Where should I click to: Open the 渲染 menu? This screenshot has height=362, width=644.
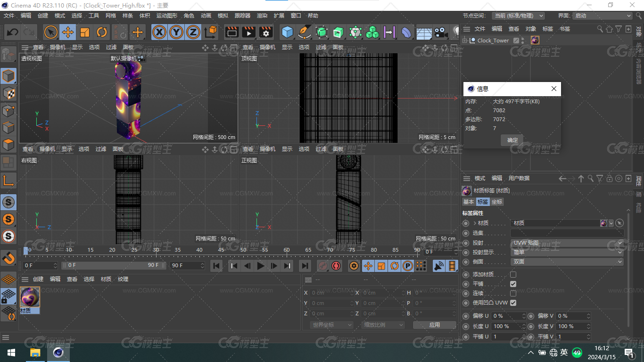(x=262, y=16)
